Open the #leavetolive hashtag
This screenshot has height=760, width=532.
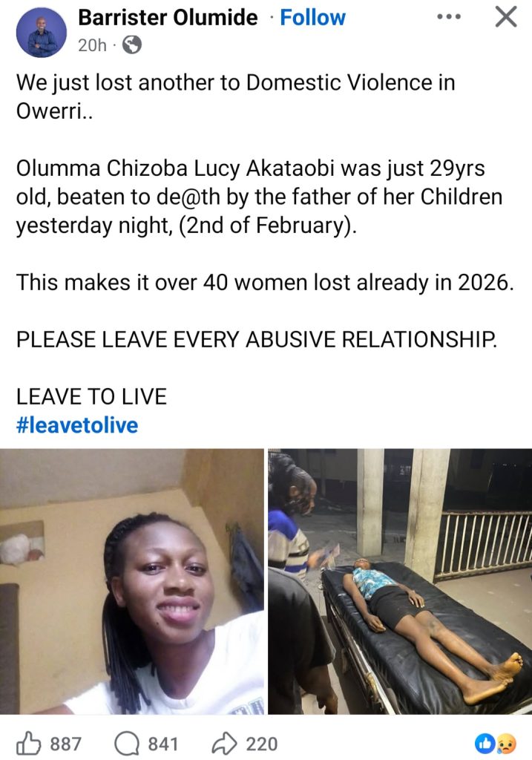(77, 425)
